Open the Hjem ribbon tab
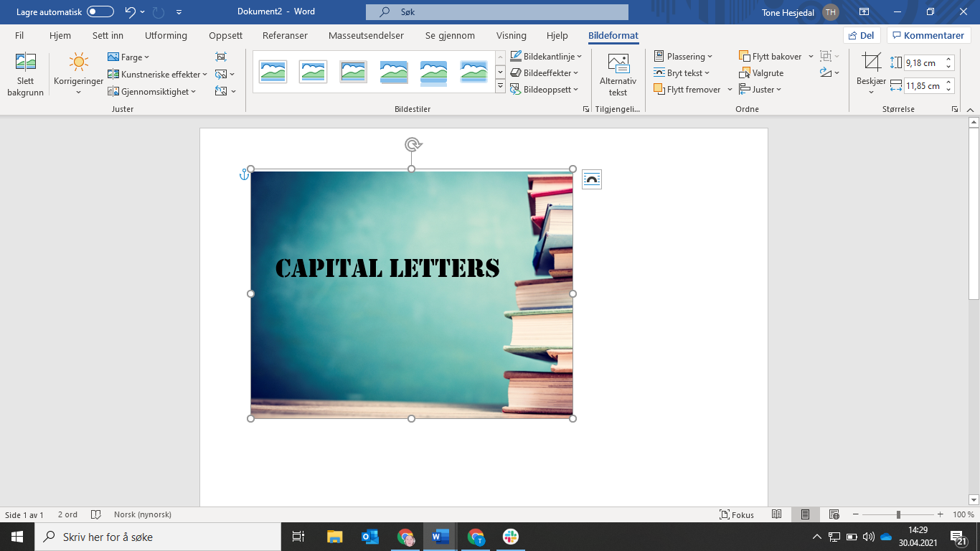The image size is (980, 551). pyautogui.click(x=60, y=35)
